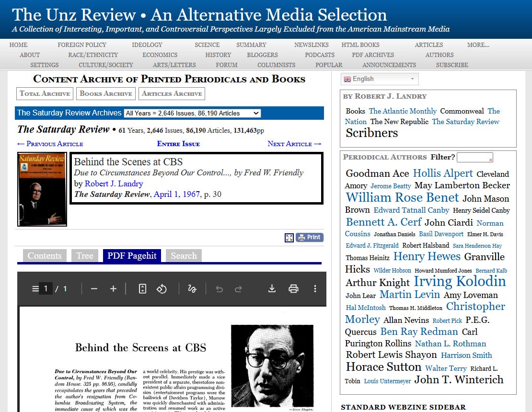This screenshot has width=532, height=412.
Task: Open author Henry Hewes
Action: (x=427, y=256)
